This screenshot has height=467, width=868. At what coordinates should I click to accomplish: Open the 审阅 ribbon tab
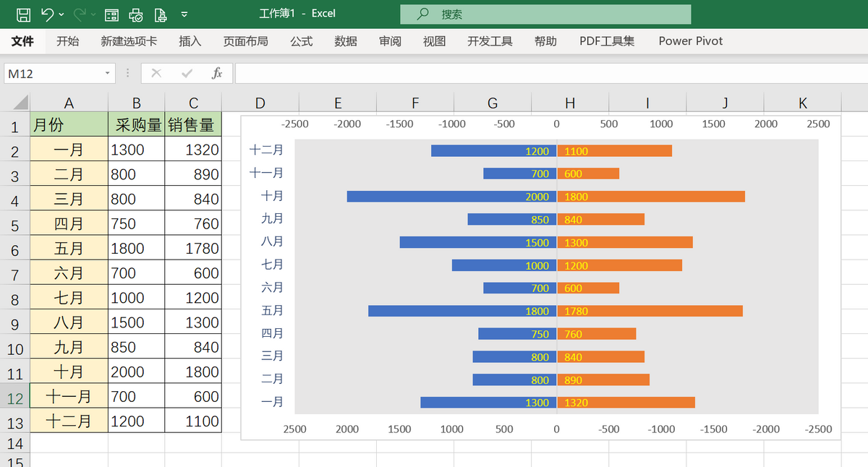click(x=390, y=41)
